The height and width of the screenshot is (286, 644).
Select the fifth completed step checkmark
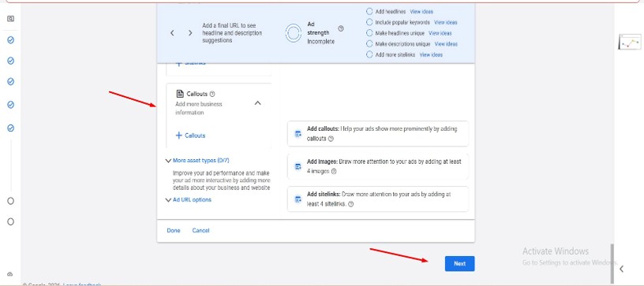[11, 128]
